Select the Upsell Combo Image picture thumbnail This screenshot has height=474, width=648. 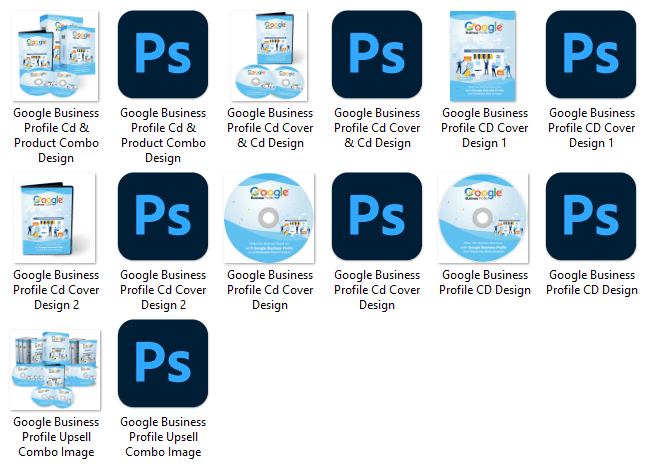pyautogui.click(x=55, y=370)
